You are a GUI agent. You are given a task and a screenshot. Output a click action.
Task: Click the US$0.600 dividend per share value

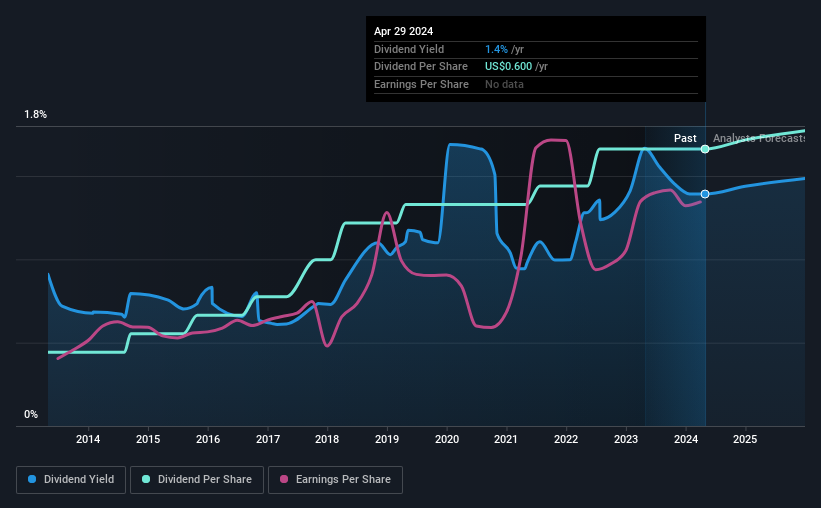(508, 67)
